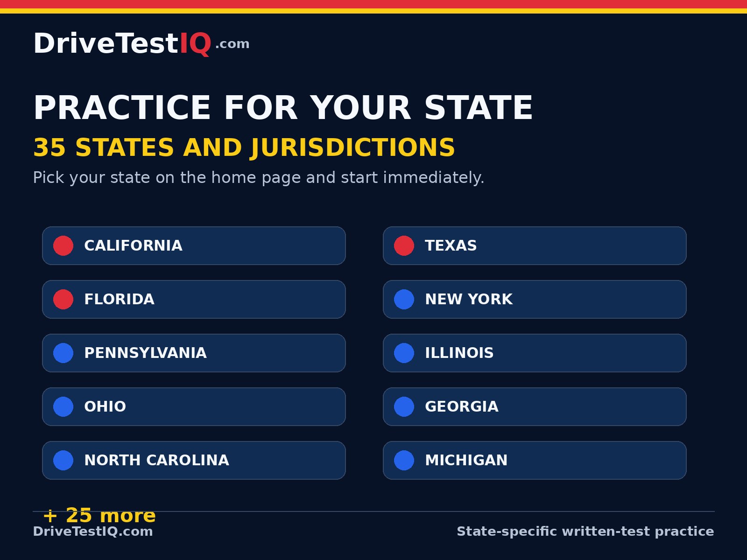Click the red circle beside Florida
The width and height of the screenshot is (747, 560).
(x=63, y=300)
